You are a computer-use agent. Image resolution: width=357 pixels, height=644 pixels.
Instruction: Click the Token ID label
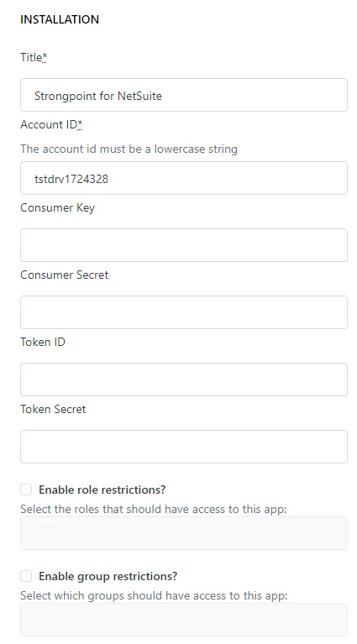(43, 342)
